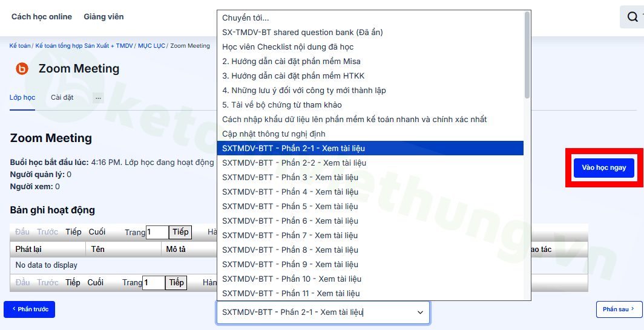Screen dimensions: 644x330
Task: Go to Phần trước previous section
Action: (x=29, y=309)
